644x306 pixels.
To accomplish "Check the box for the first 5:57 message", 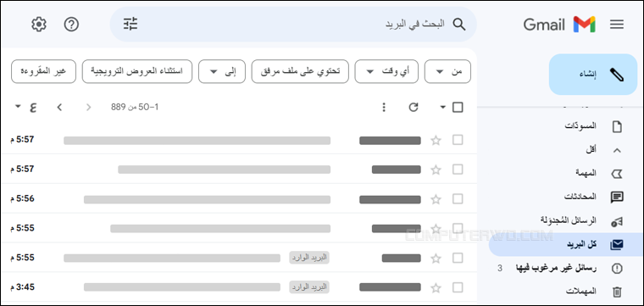I will tap(458, 140).
